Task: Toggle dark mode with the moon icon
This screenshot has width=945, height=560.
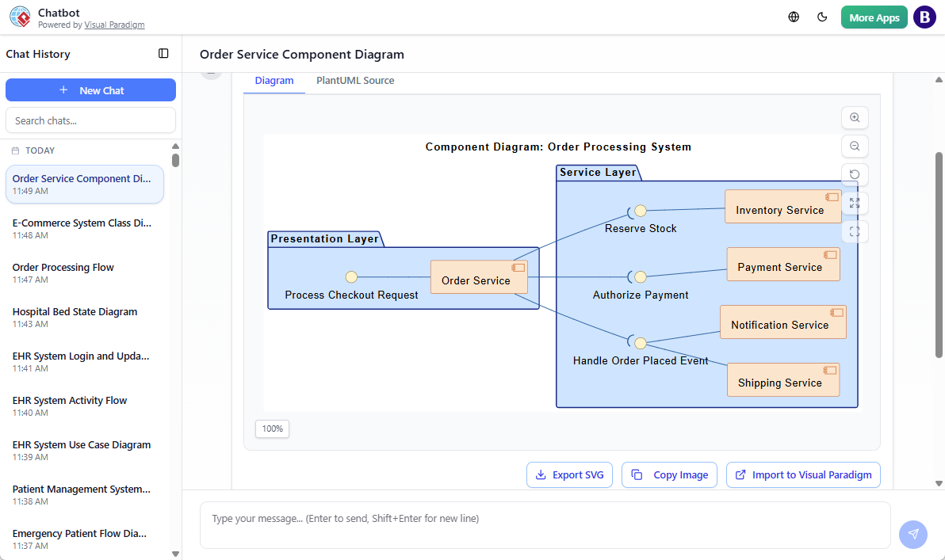Action: click(822, 17)
